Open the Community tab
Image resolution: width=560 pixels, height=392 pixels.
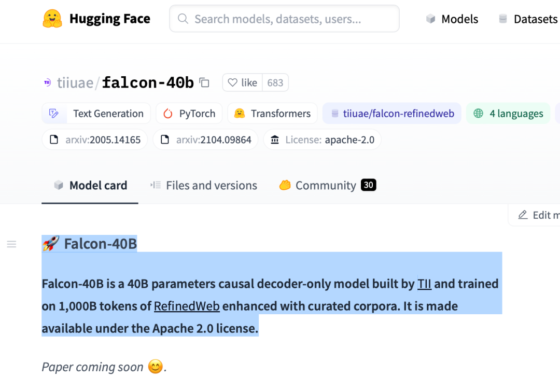[327, 185]
